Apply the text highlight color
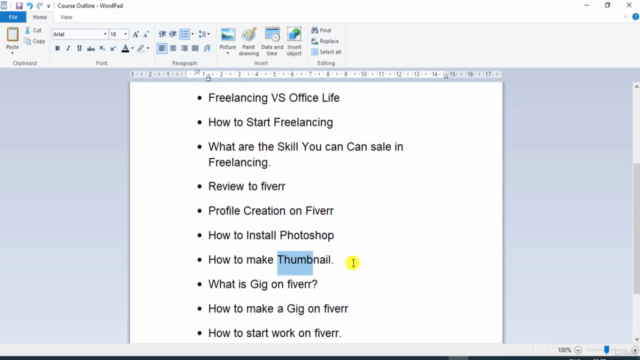The image size is (640, 360). tap(141, 49)
